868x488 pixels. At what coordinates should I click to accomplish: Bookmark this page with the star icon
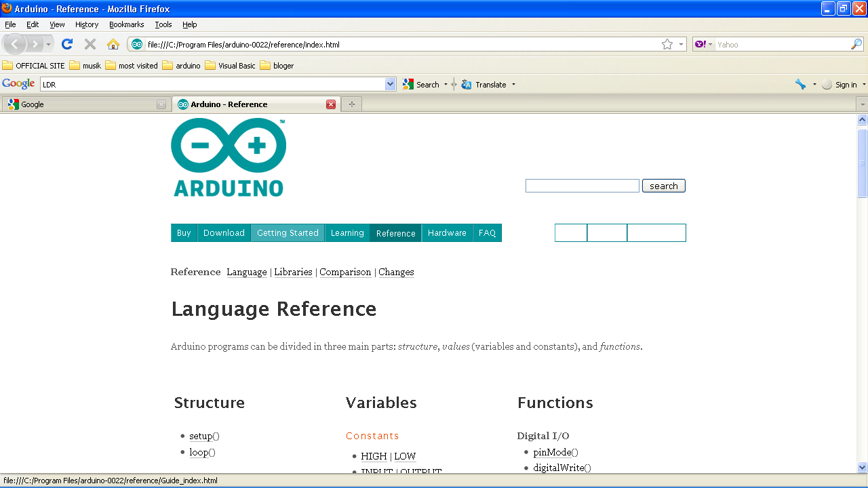coord(667,45)
